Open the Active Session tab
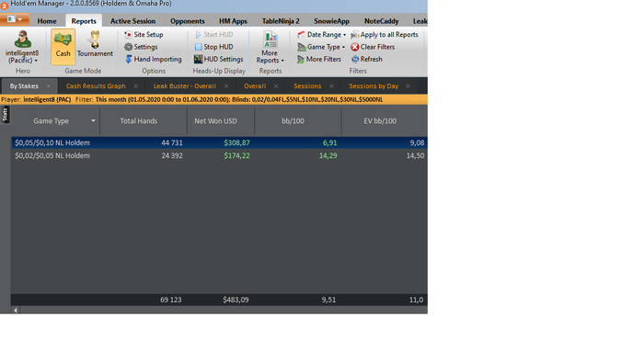The height and width of the screenshot is (362, 644). (x=132, y=21)
